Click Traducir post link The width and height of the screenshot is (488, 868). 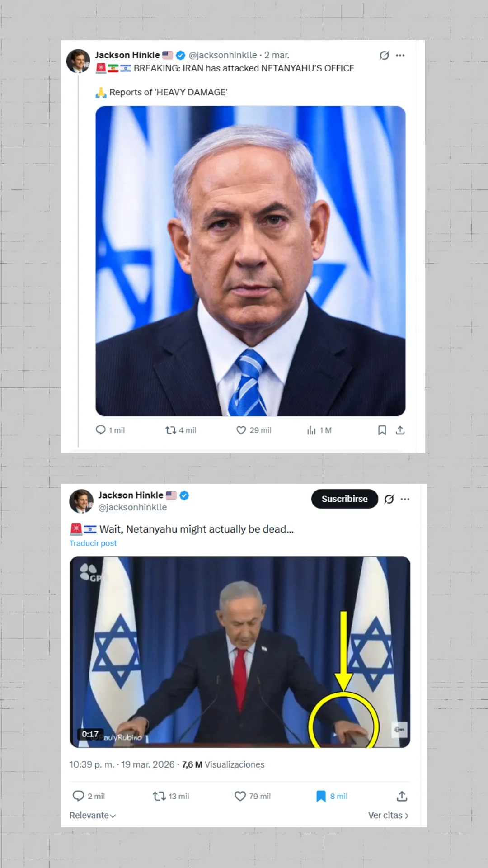pos(93,543)
